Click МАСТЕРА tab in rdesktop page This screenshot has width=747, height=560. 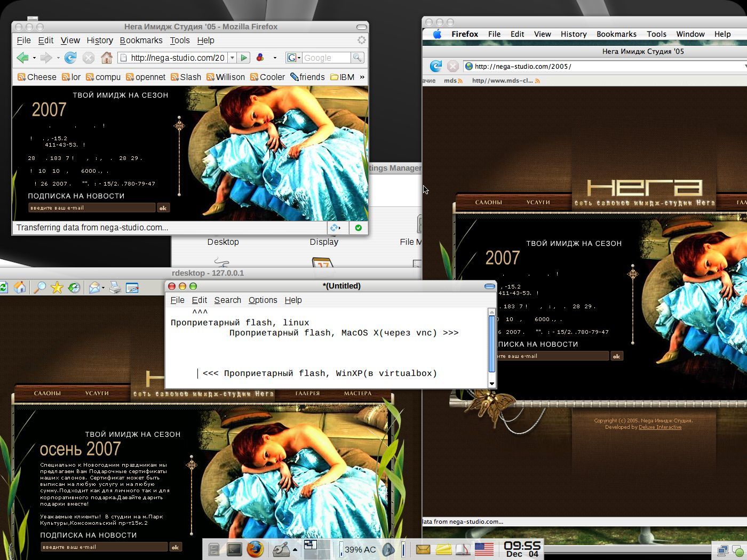[x=357, y=393]
